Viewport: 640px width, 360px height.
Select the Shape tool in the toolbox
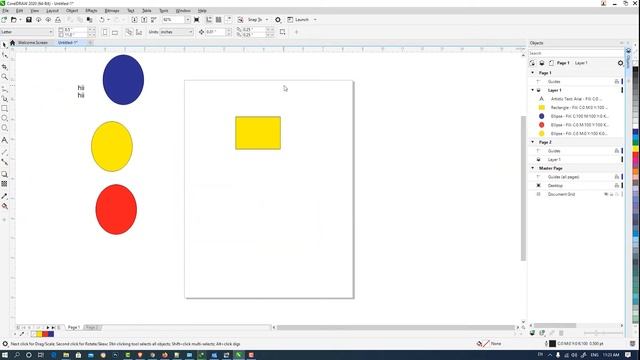pos(4,56)
